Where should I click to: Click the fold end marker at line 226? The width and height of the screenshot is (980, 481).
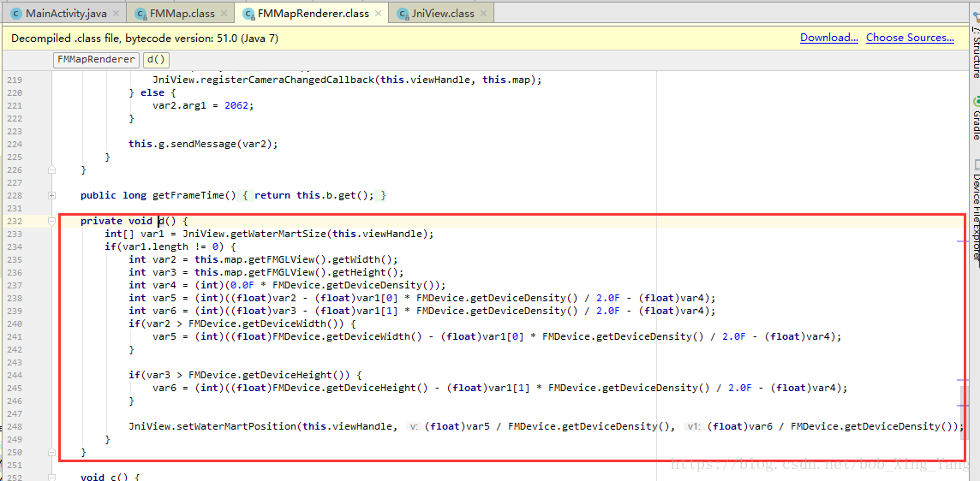tap(52, 170)
